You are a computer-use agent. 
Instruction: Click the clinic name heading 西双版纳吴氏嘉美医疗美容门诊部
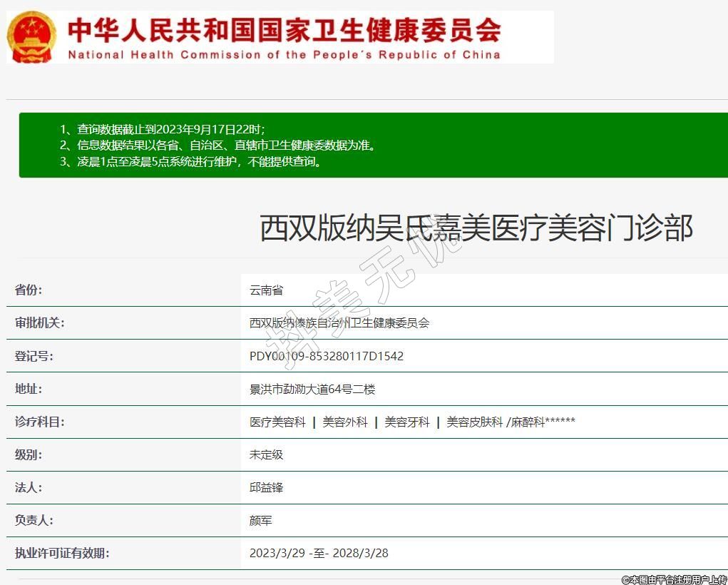tap(476, 229)
